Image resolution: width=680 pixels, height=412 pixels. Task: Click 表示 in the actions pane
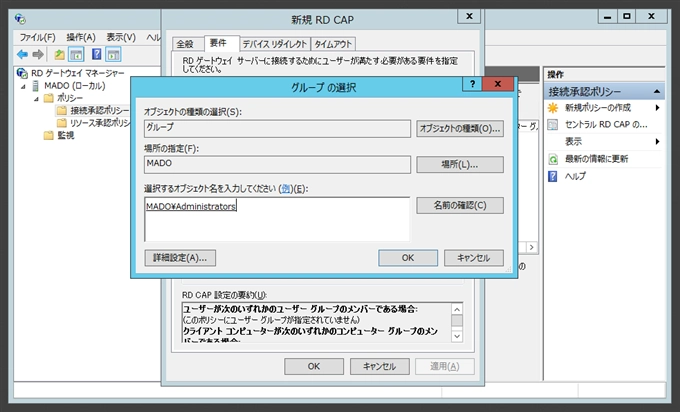tap(573, 141)
